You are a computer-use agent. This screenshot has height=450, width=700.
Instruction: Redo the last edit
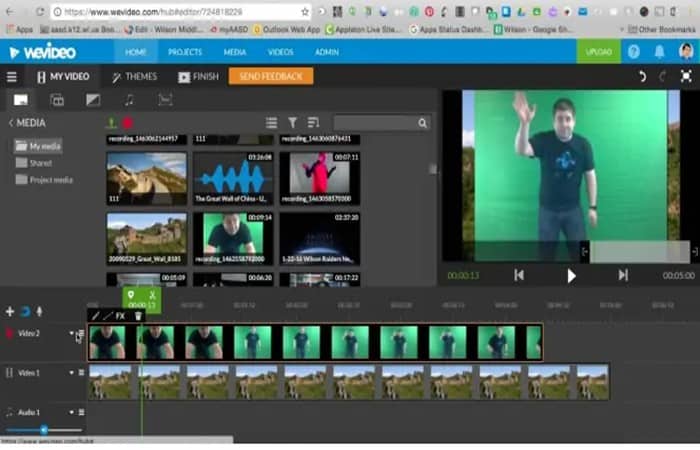663,76
